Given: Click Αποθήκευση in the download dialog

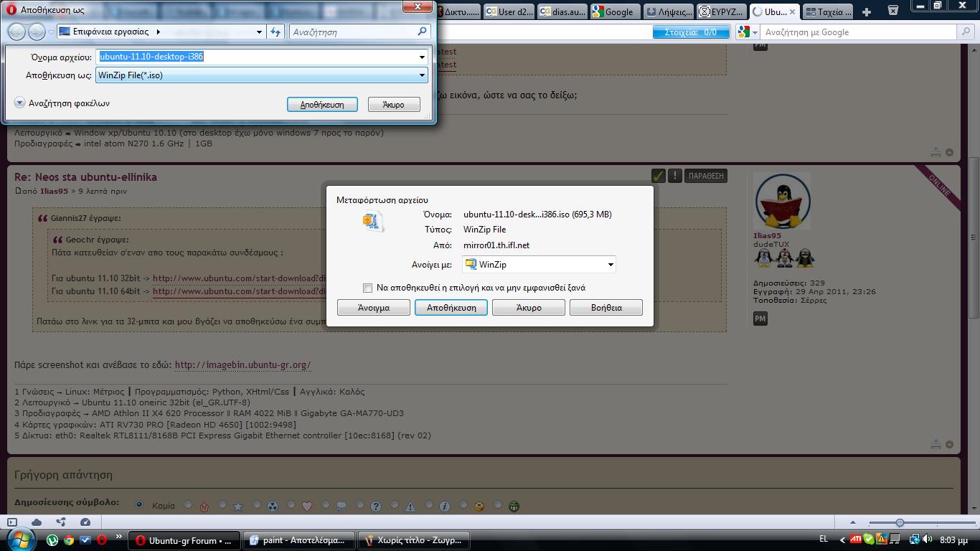Looking at the screenshot, I should (x=451, y=308).
